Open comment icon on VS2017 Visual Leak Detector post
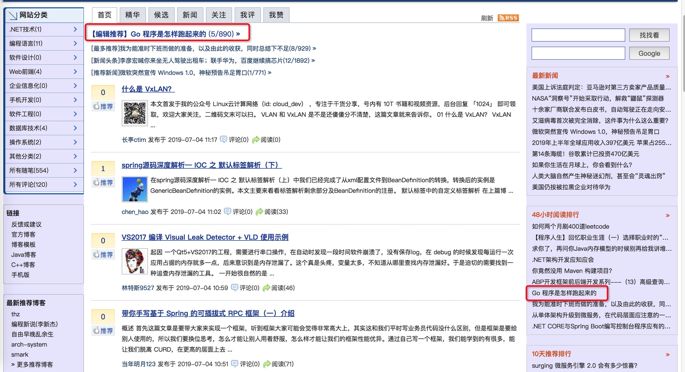This screenshot has width=685, height=372. (235, 288)
